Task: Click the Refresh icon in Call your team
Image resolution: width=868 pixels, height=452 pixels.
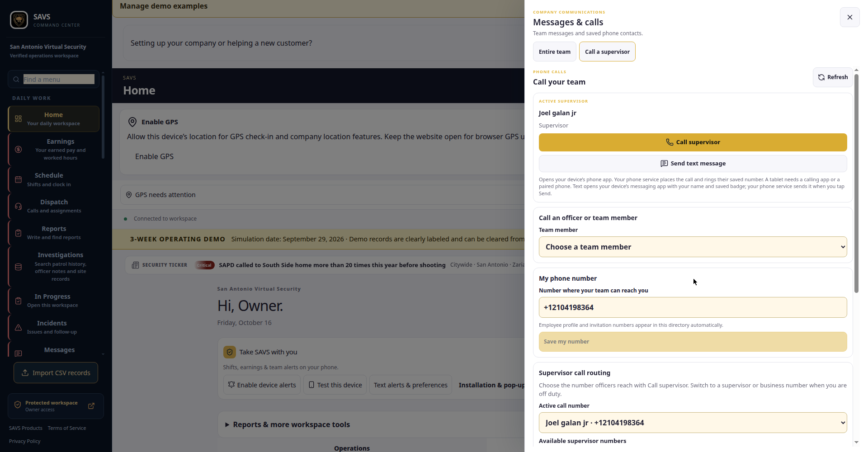Action: 821,77
